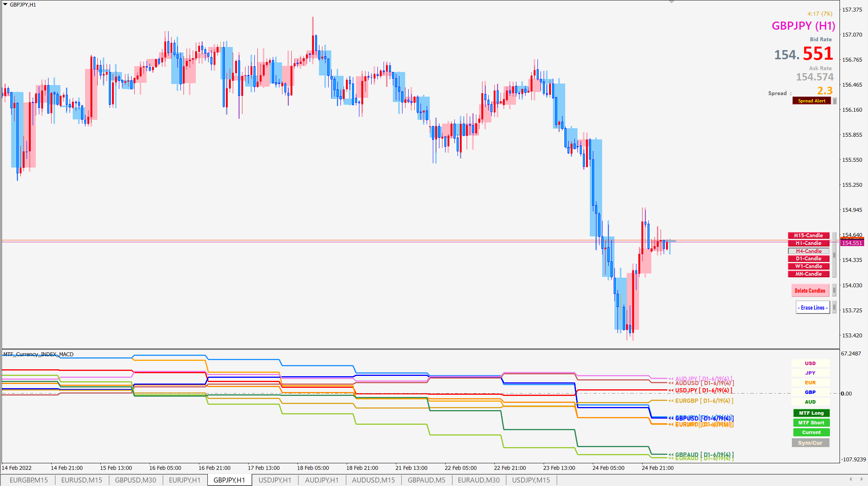Screen dimensions: 868x486
Task: Click the chart shift triangle marker at top
Action: [672, 2]
